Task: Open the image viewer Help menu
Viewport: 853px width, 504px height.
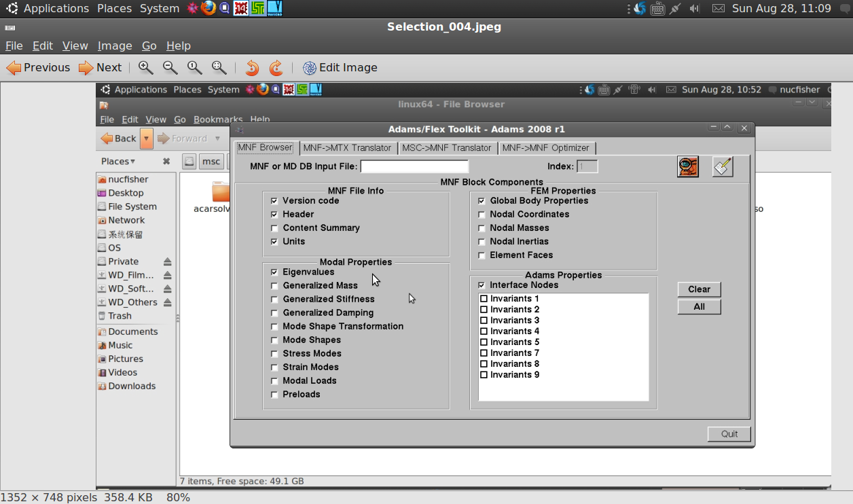Action: [179, 46]
